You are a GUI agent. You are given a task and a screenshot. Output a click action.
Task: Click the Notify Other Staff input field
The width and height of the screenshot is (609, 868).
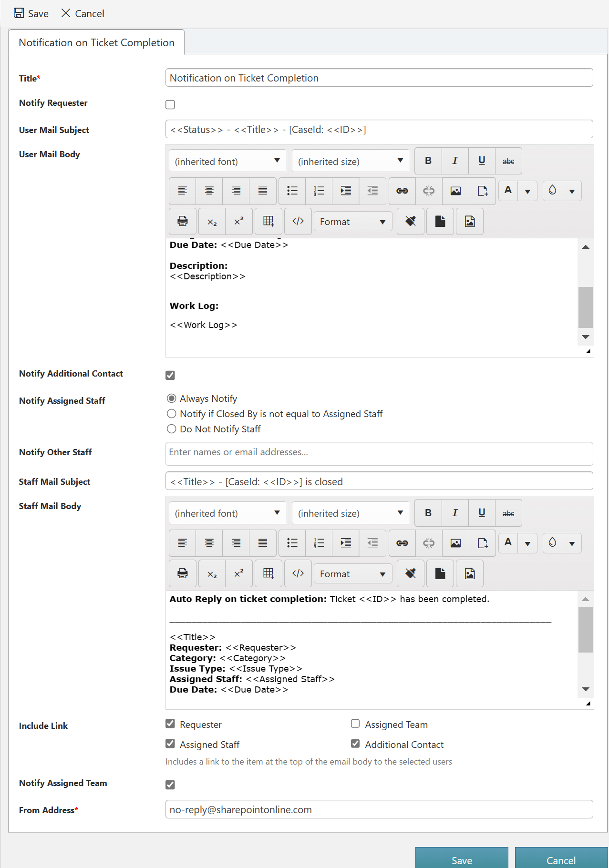coord(379,452)
